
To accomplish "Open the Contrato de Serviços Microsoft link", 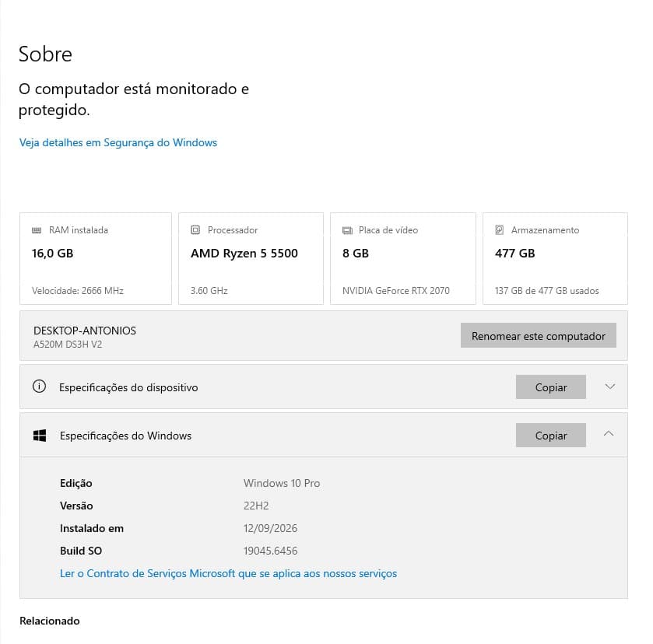I will click(x=228, y=573).
